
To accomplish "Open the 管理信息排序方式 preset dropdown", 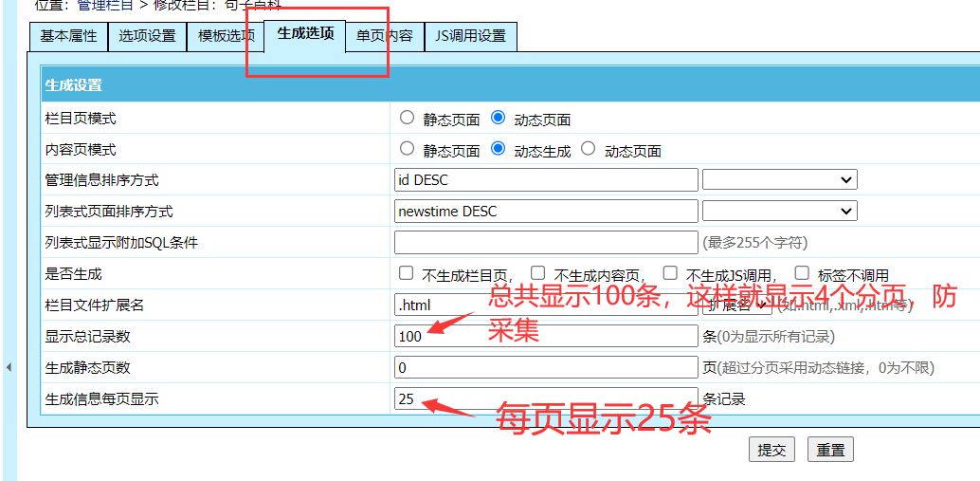I will pyautogui.click(x=779, y=179).
